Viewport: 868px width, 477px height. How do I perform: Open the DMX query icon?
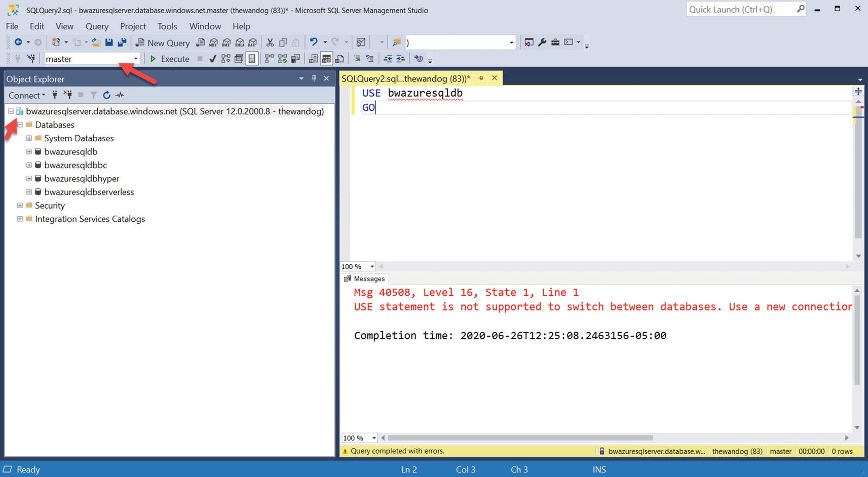(227, 43)
